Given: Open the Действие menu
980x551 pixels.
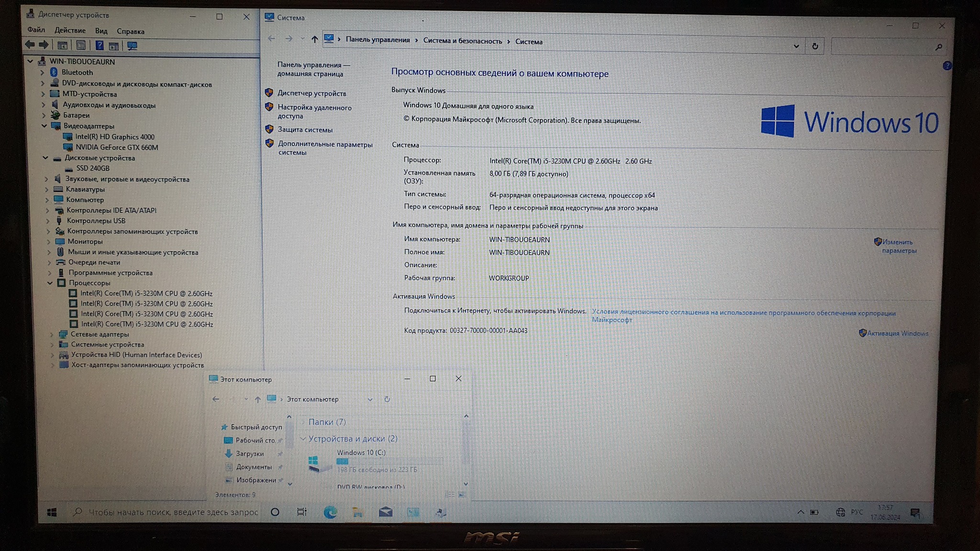Looking at the screenshot, I should point(70,30).
